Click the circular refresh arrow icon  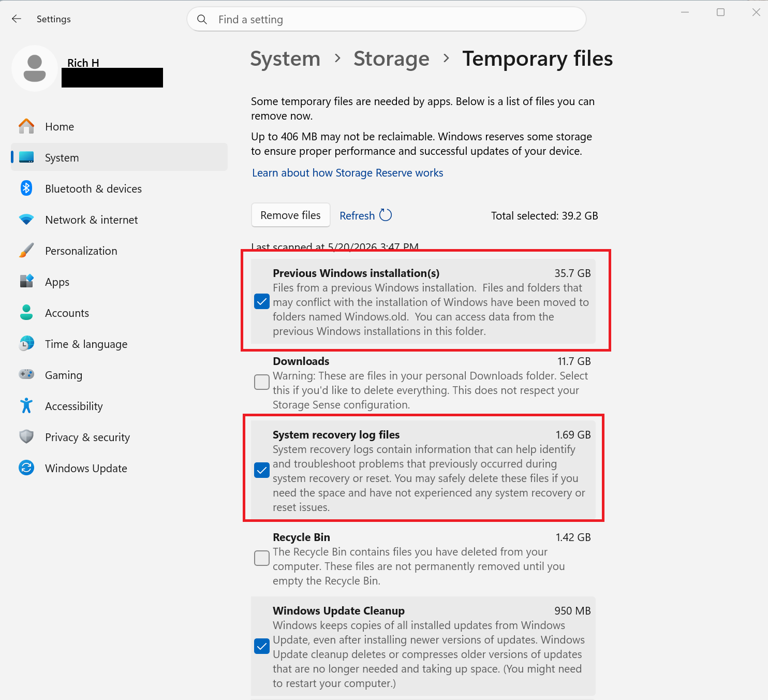[x=386, y=215]
